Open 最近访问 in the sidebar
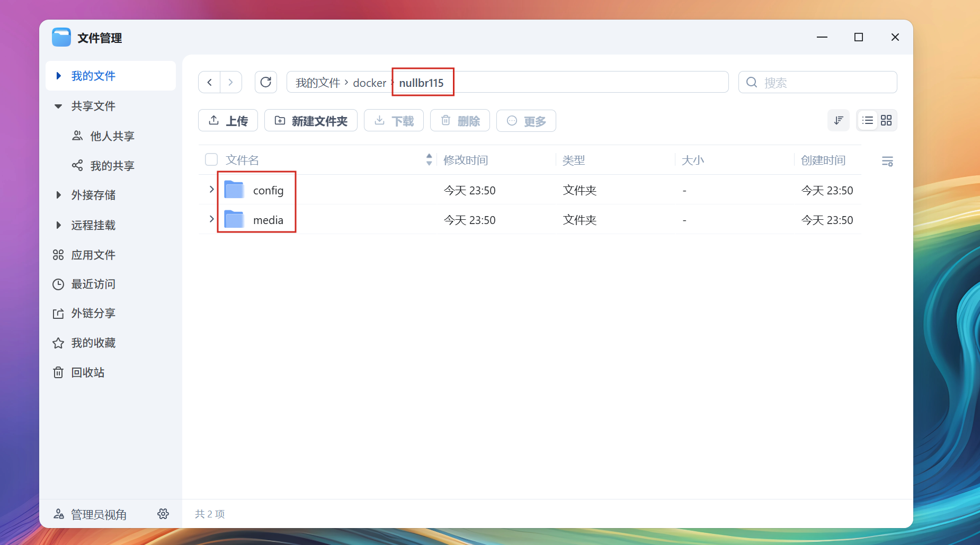 [93, 284]
